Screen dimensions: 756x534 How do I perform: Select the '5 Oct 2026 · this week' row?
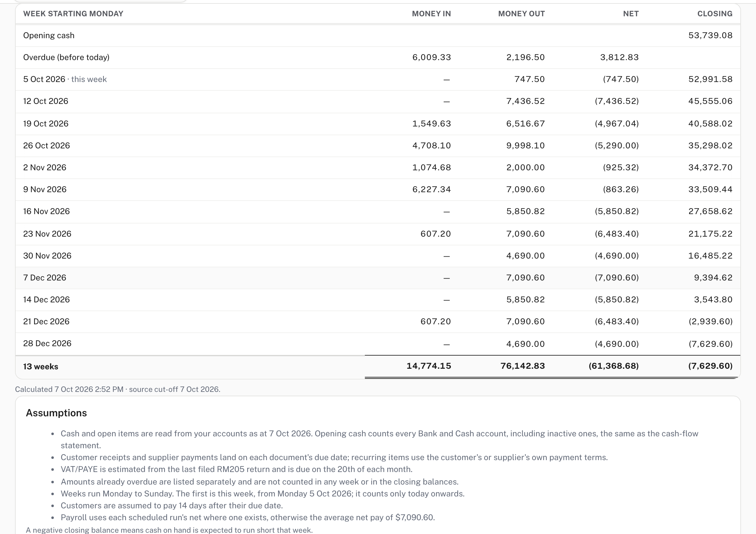(x=378, y=80)
